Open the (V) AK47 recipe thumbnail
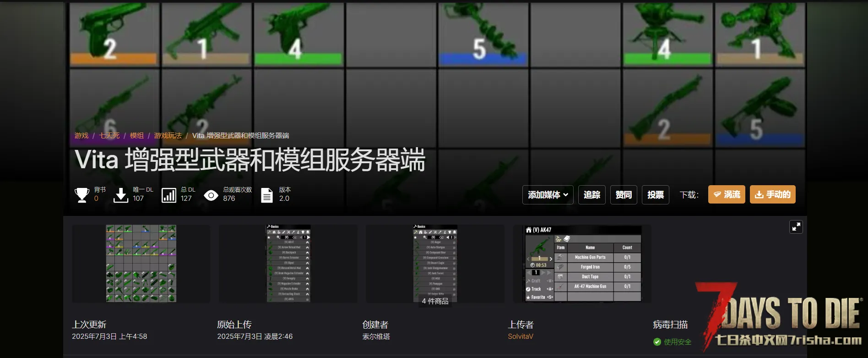The width and height of the screenshot is (868, 358). tap(582, 264)
